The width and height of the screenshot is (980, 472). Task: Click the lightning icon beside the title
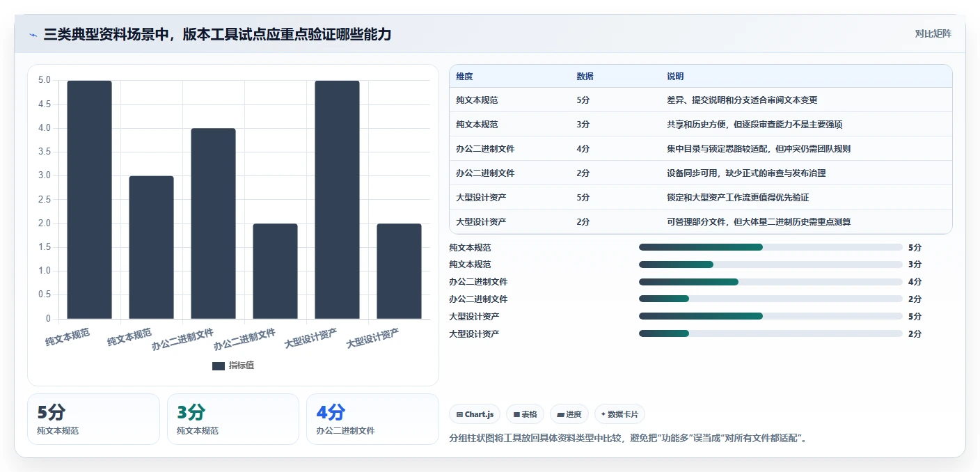coord(33,34)
